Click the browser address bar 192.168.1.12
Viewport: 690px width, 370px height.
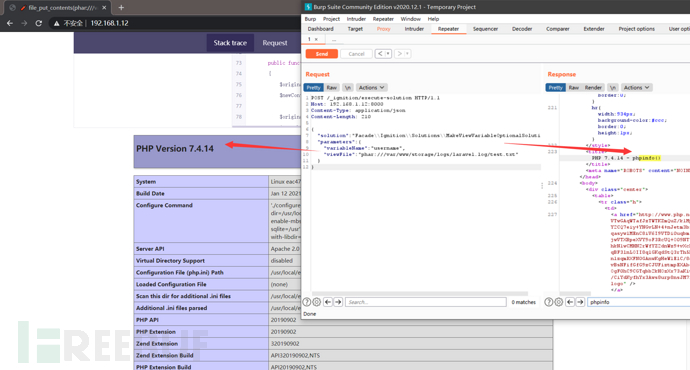[x=110, y=23]
